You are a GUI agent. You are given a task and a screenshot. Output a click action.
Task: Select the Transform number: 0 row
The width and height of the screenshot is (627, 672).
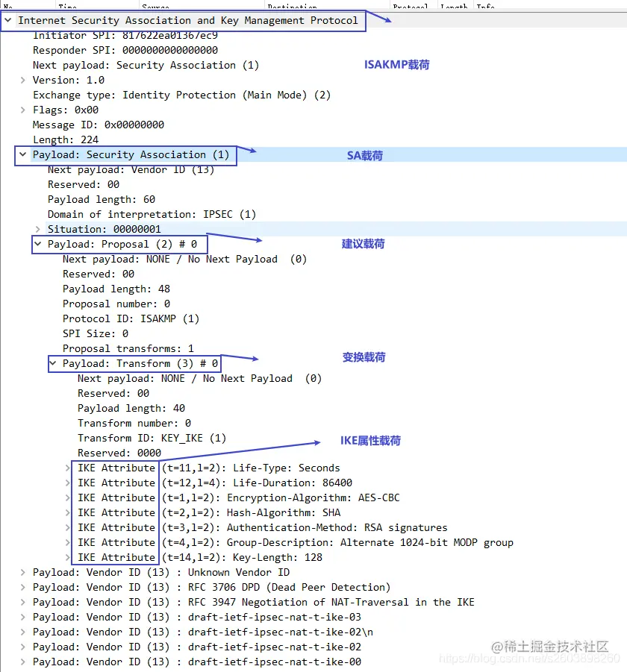134,423
